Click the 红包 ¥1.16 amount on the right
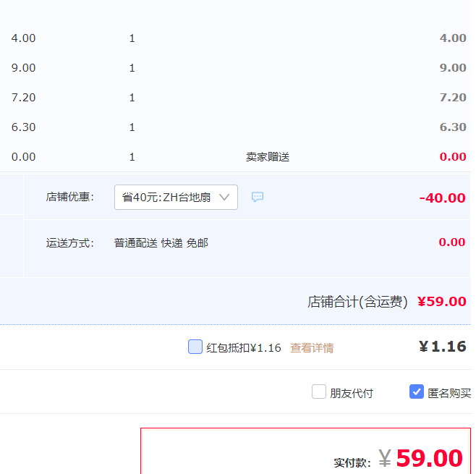Image resolution: width=476 pixels, height=474 pixels. pos(443,347)
